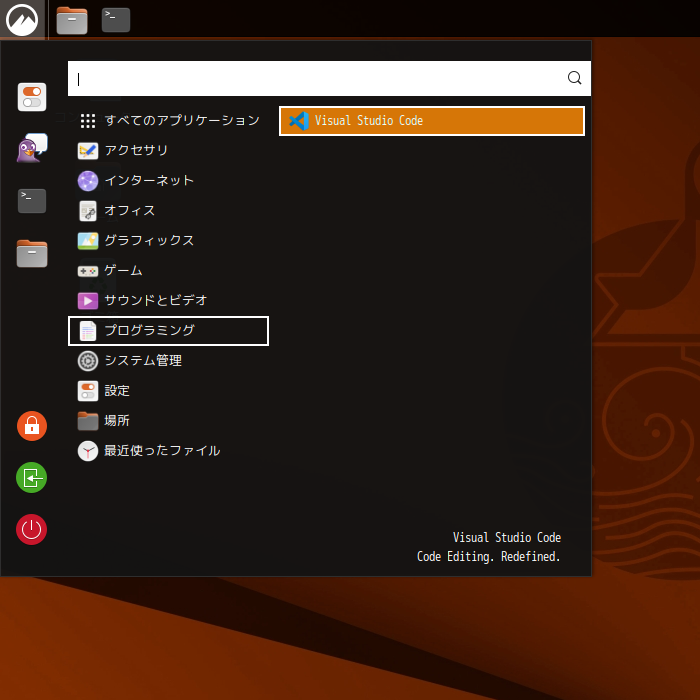
Task: Select グラフィックス category
Action: [x=168, y=241]
